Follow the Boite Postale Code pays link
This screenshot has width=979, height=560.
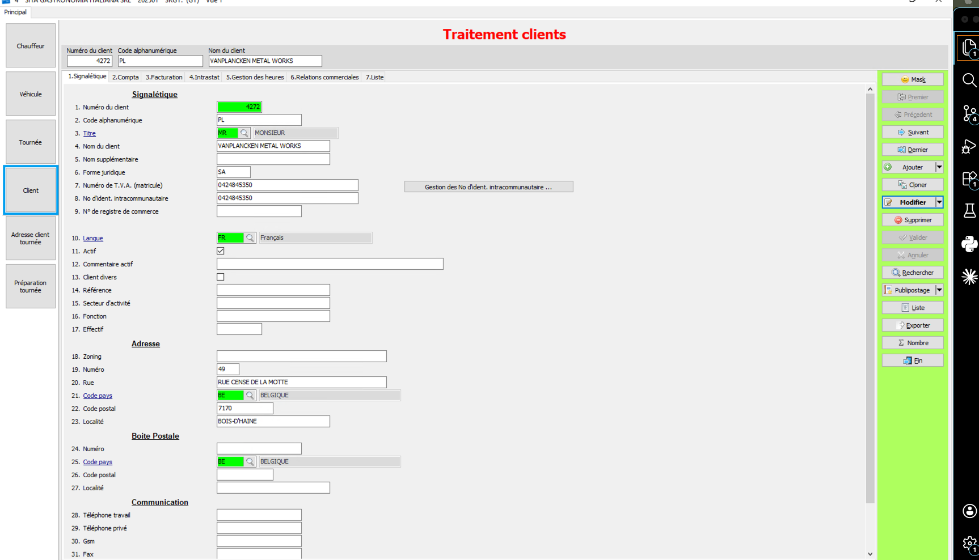pyautogui.click(x=98, y=462)
